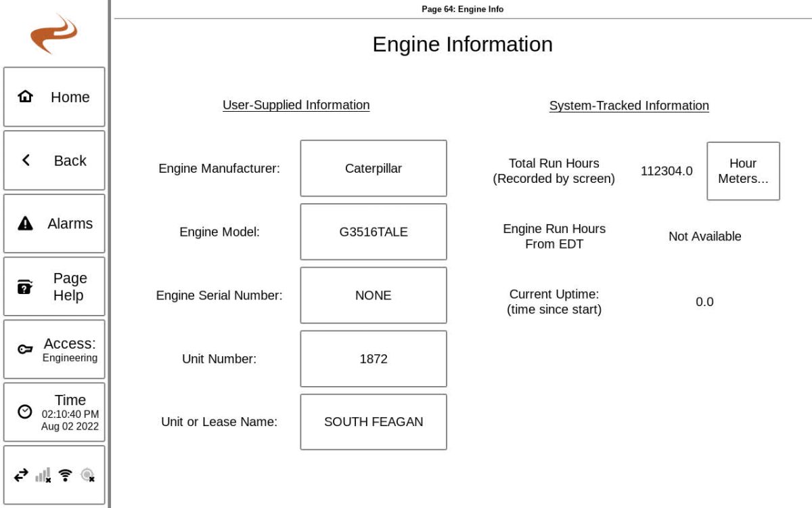Select the Back arrow icon
The image size is (812, 508).
pos(26,161)
